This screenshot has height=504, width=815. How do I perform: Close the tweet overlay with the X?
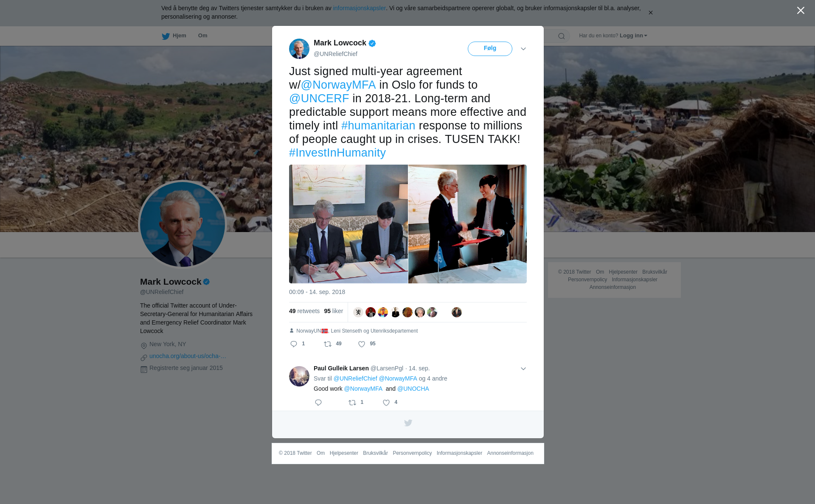[x=801, y=11]
